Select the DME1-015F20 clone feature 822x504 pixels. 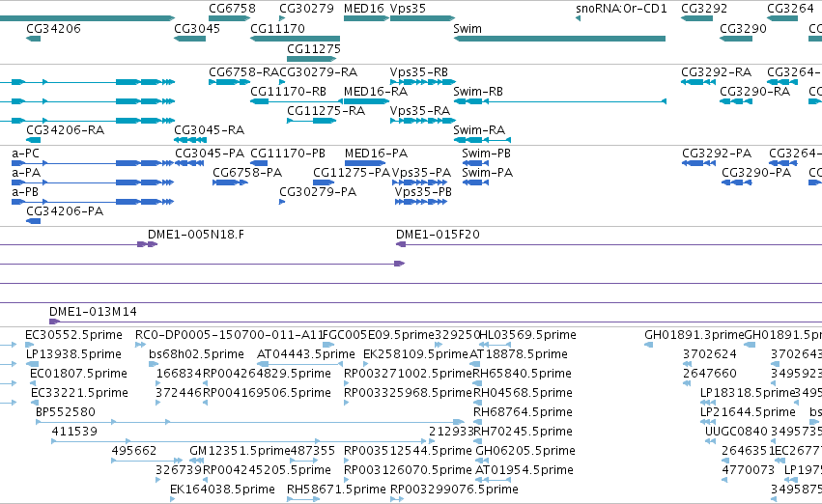[609, 244]
